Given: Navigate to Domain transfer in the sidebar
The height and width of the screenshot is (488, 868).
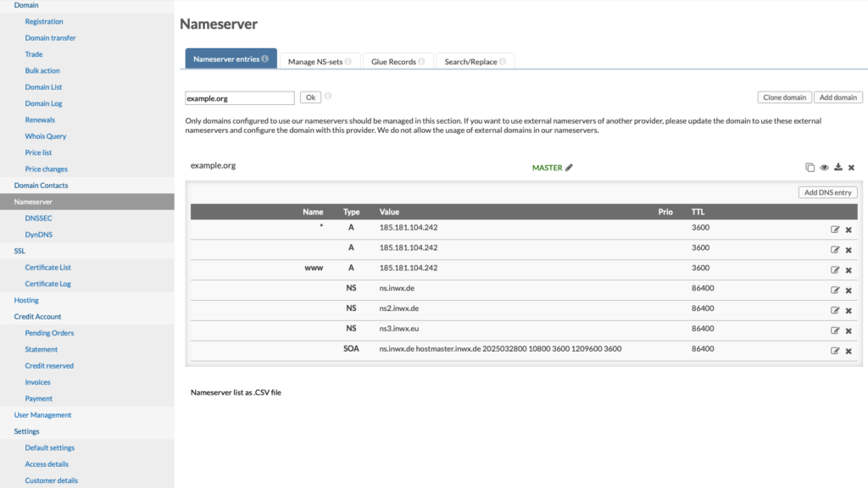Looking at the screenshot, I should [x=50, y=37].
